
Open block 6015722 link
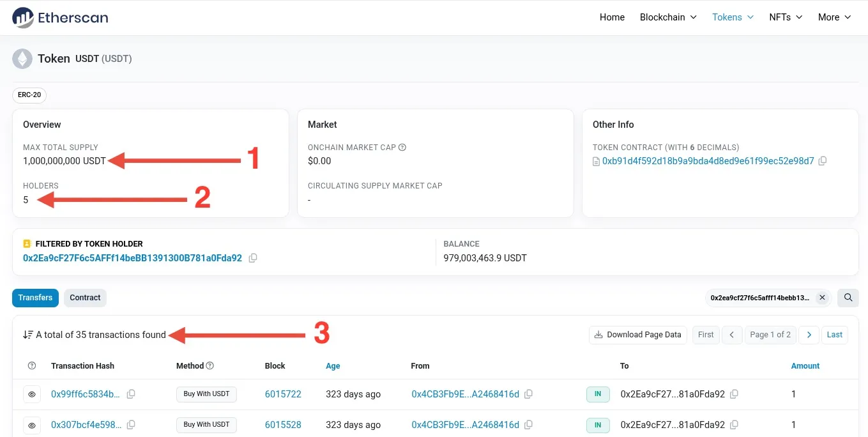coord(283,394)
